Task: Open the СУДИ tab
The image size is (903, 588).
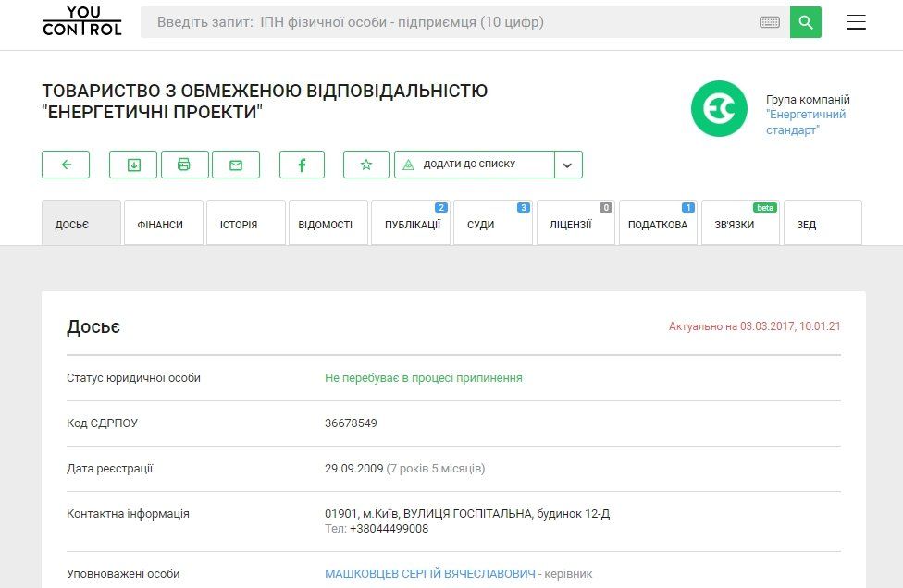Action: click(x=492, y=223)
